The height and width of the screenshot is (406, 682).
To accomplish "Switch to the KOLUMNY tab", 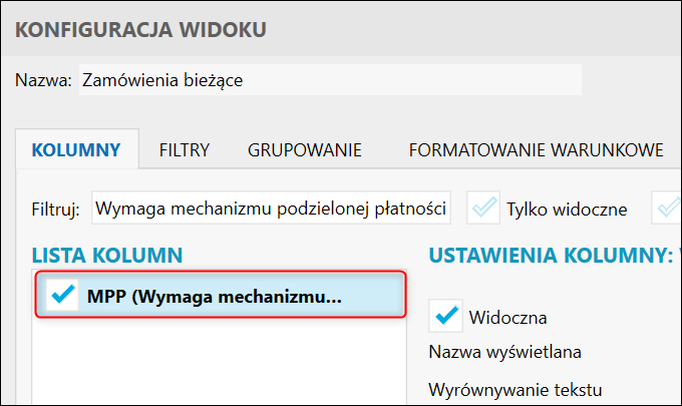I will point(77,151).
